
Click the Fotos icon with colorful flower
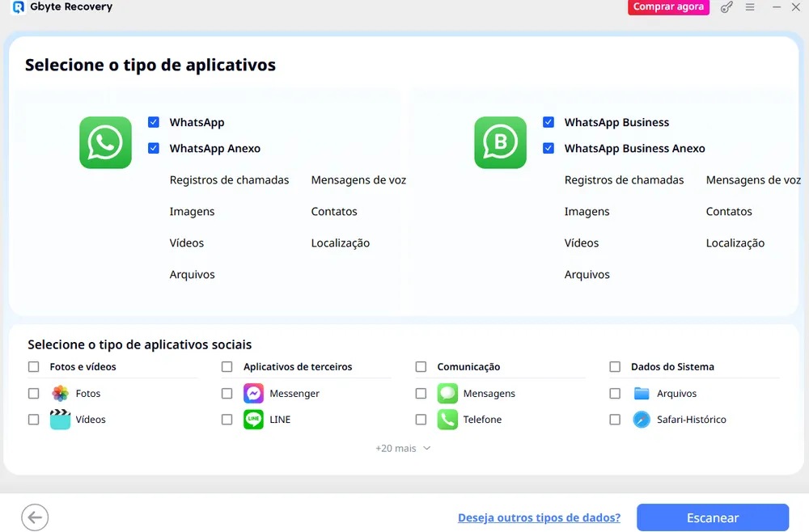click(x=61, y=393)
